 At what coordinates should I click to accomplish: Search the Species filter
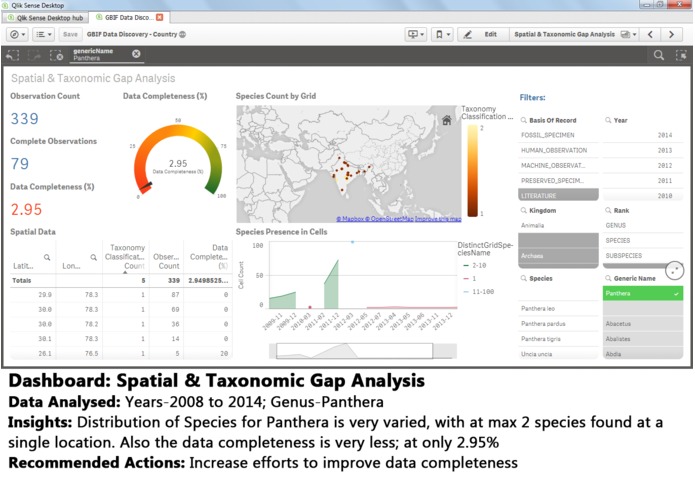click(523, 278)
